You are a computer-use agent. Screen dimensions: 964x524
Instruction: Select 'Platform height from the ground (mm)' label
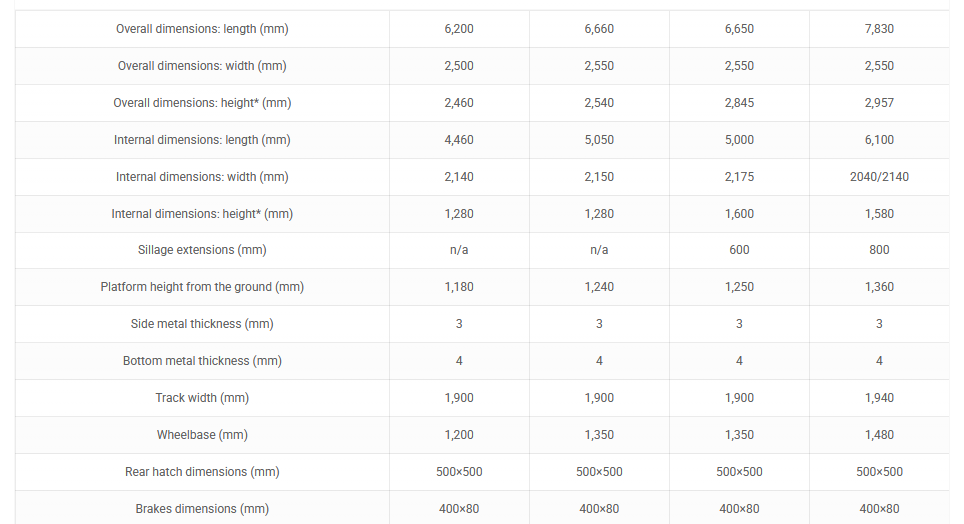pyautogui.click(x=202, y=287)
